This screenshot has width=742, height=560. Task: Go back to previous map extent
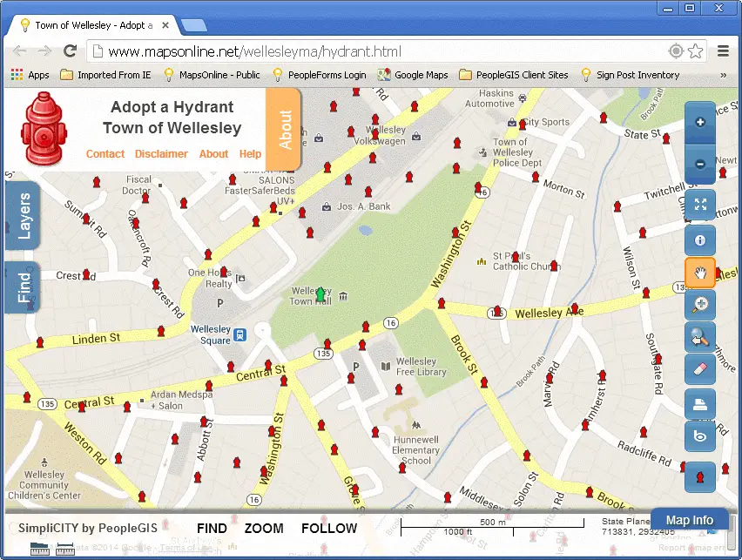pos(700,338)
